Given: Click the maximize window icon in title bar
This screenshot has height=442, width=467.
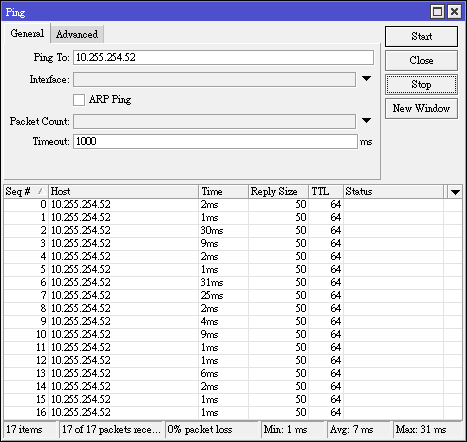Looking at the screenshot, I should (x=437, y=12).
